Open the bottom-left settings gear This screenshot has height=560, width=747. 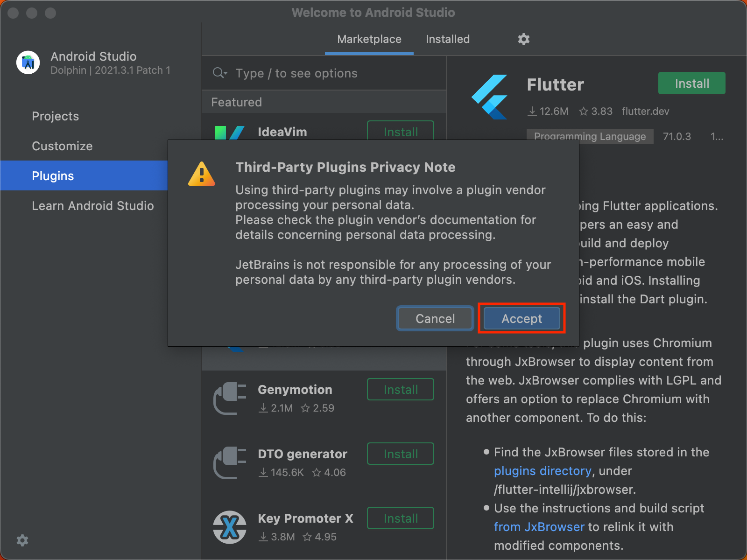22,540
